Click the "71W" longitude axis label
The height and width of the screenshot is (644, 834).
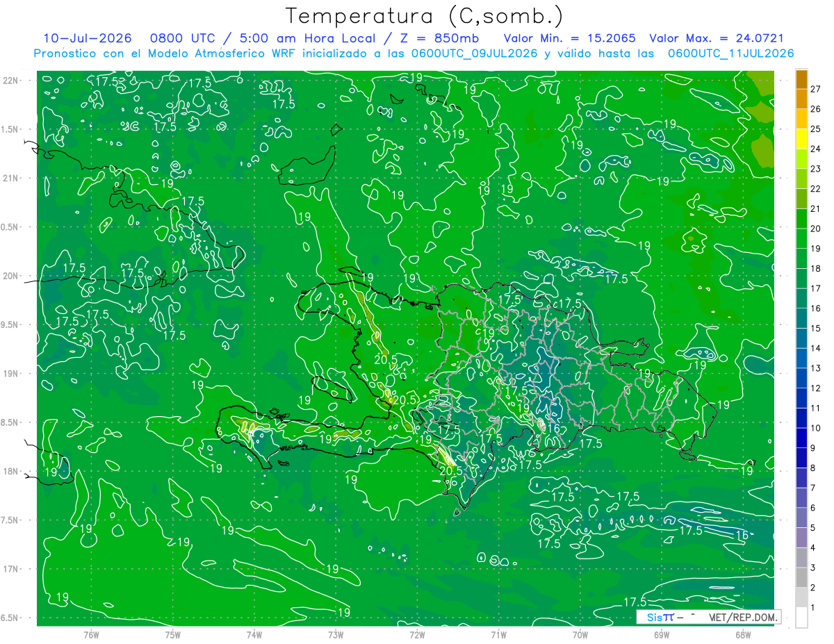[x=498, y=634]
